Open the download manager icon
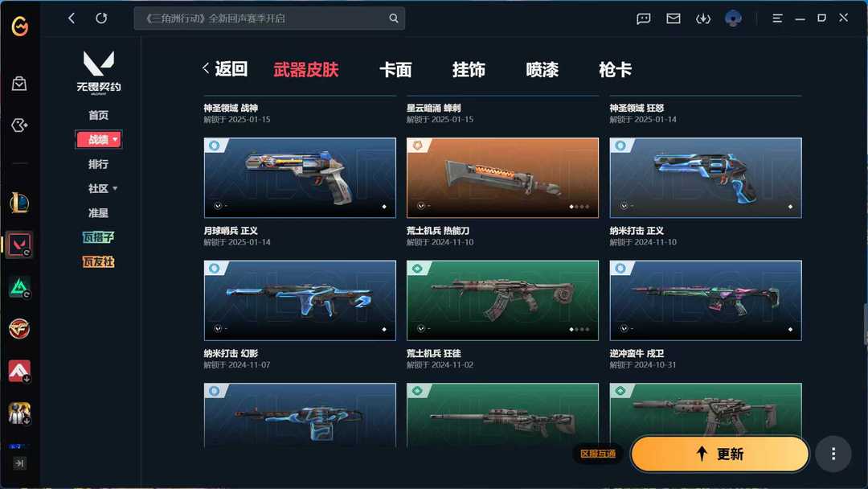Screen dimensions: 868x489 pyautogui.click(x=703, y=18)
